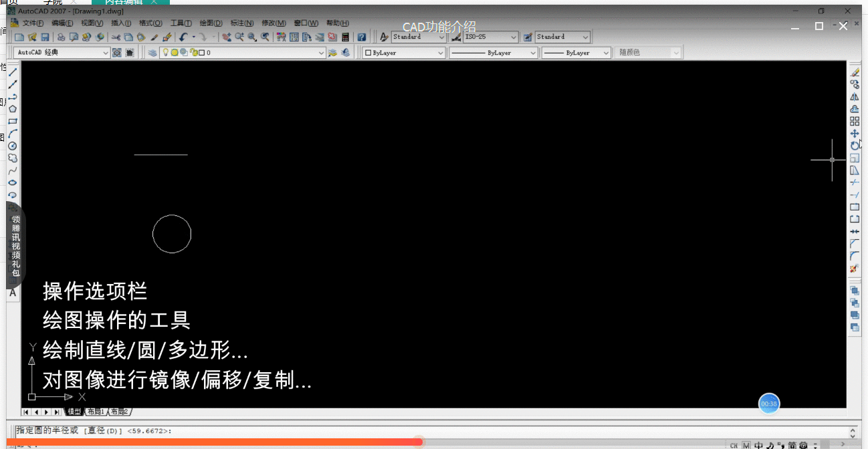Toggle the layer lock padlock icon
Viewport: 868px width, 449px height.
point(193,53)
